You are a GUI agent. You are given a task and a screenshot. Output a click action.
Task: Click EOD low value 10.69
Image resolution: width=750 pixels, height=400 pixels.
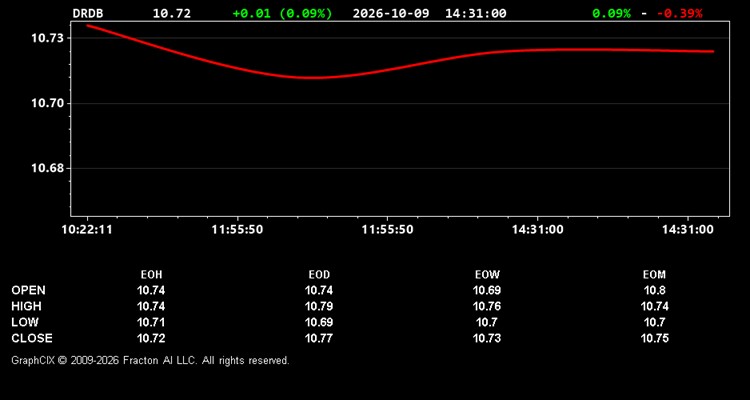(319, 322)
